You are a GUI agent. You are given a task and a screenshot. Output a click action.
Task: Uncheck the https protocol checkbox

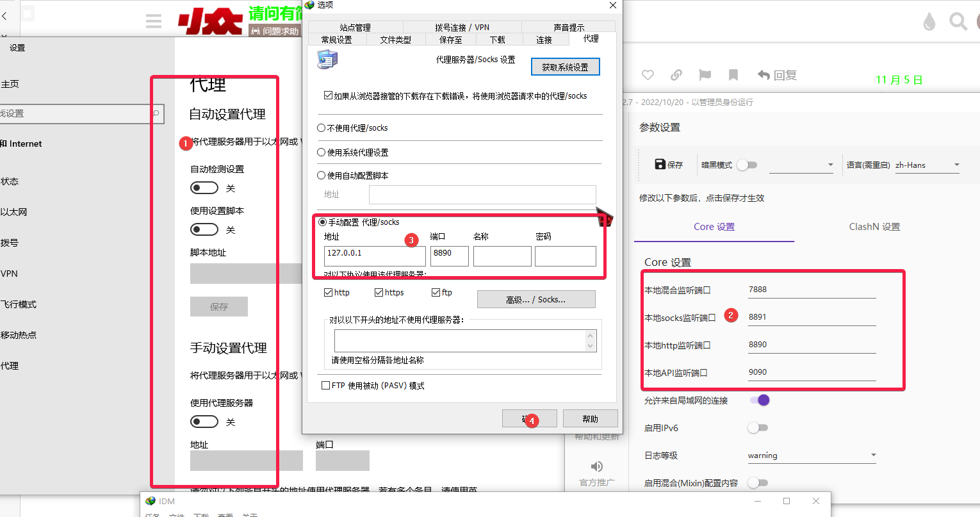point(379,293)
